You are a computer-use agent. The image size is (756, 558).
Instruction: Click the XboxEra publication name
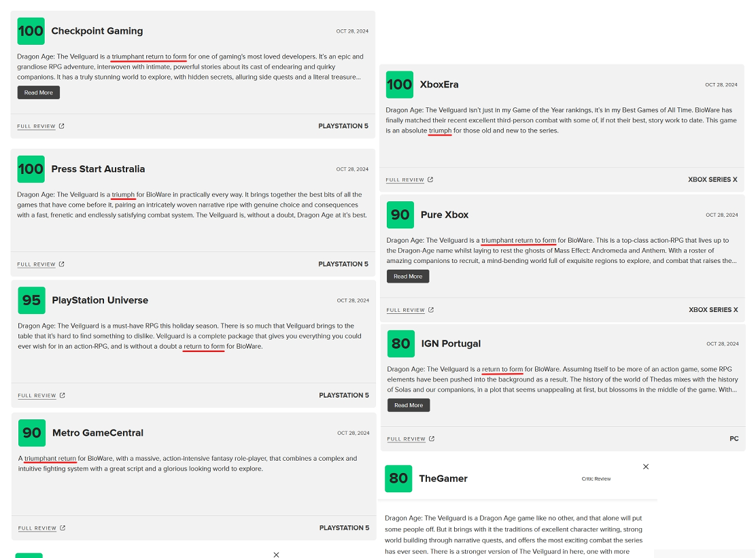click(x=439, y=84)
